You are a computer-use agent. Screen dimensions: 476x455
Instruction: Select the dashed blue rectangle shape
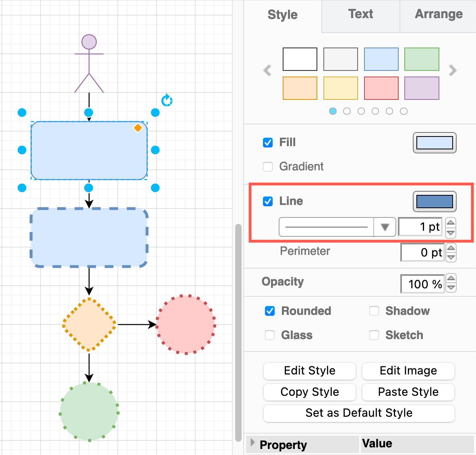point(89,238)
